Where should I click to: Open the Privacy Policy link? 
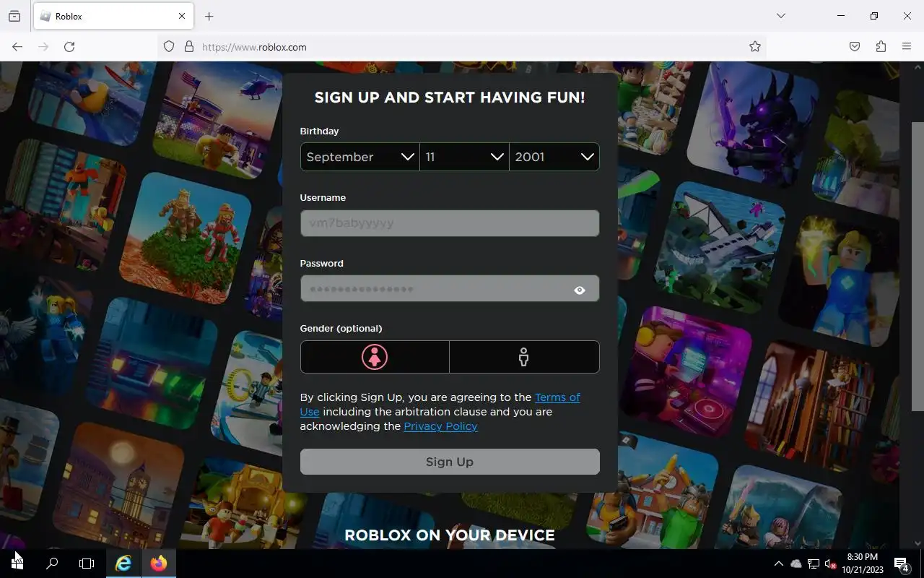click(440, 426)
